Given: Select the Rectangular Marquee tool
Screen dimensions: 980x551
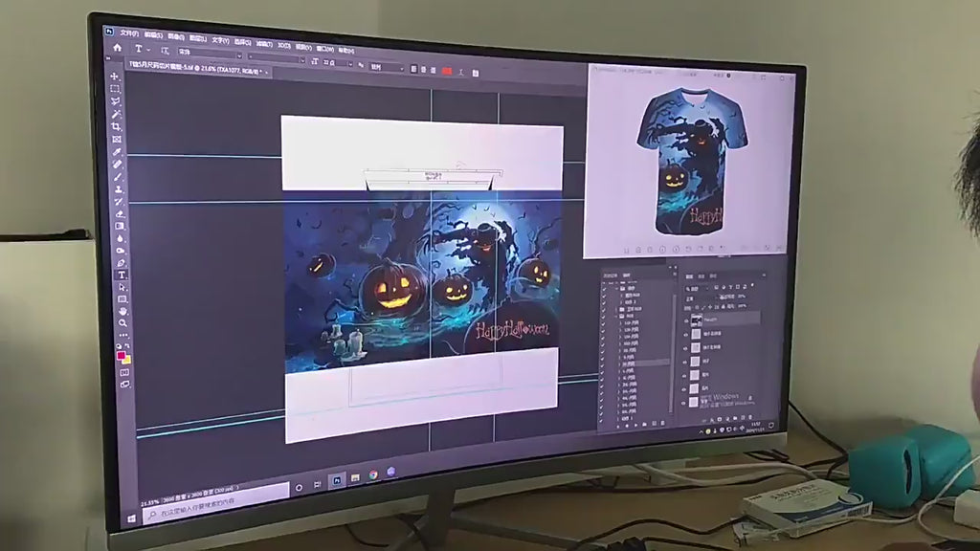Looking at the screenshot, I should tap(115, 89).
